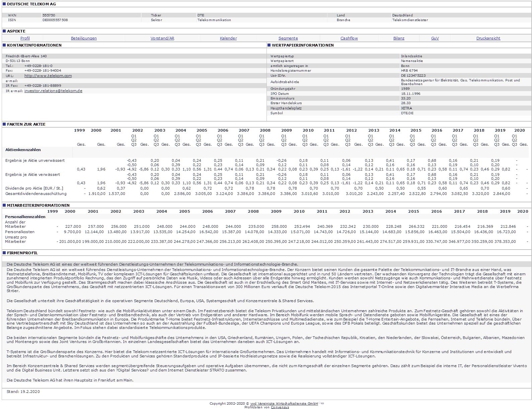Click blue square icon beside MITARBEITERINFORMATIONEN
The width and height of the screenshot is (532, 409).
point(4,205)
